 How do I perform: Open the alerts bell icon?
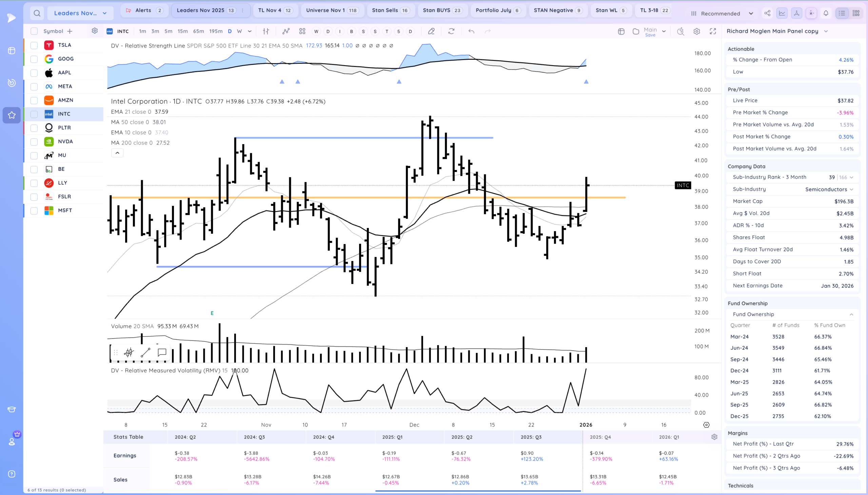coord(826,13)
